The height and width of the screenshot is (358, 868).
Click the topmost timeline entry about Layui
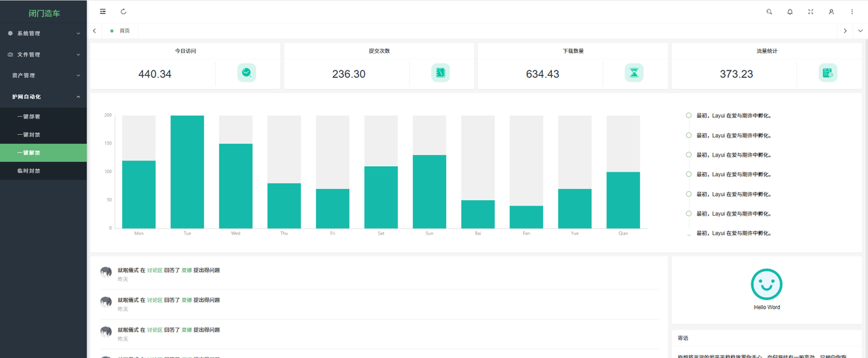click(734, 115)
